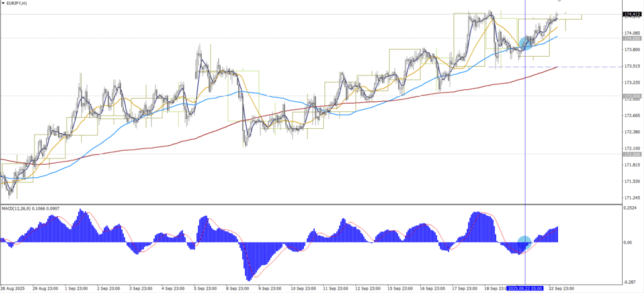The width and height of the screenshot is (644, 293).
Task: Click the blue circle marker on MACD histogram
Action: 524,241
